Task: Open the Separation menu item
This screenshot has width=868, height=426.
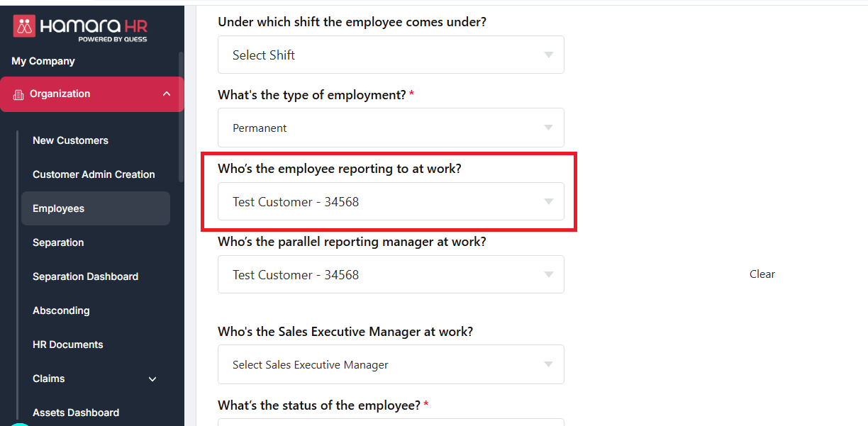Action: (x=58, y=242)
